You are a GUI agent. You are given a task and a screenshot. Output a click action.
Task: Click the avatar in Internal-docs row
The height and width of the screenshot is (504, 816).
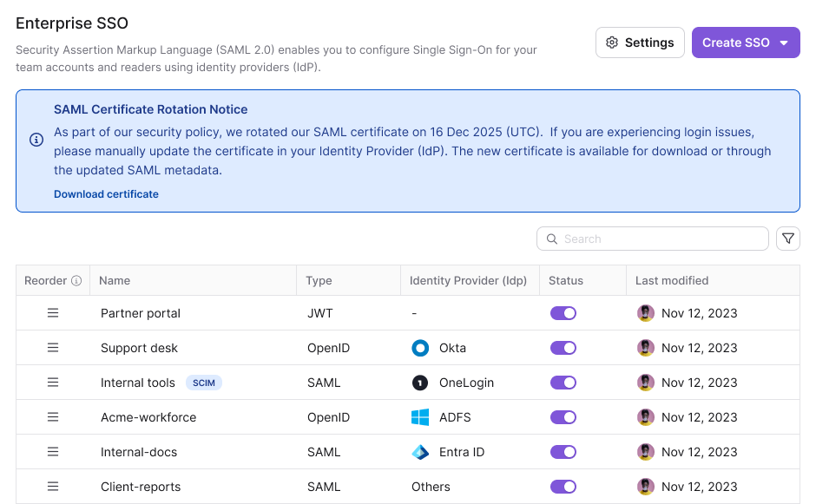646,452
